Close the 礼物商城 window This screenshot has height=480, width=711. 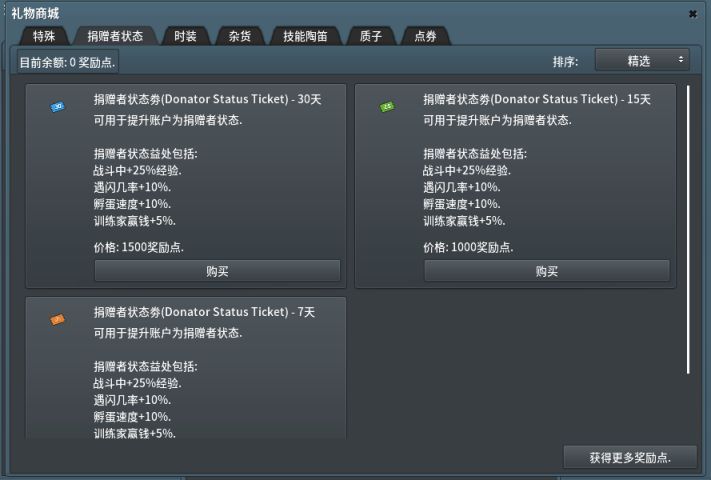693,14
